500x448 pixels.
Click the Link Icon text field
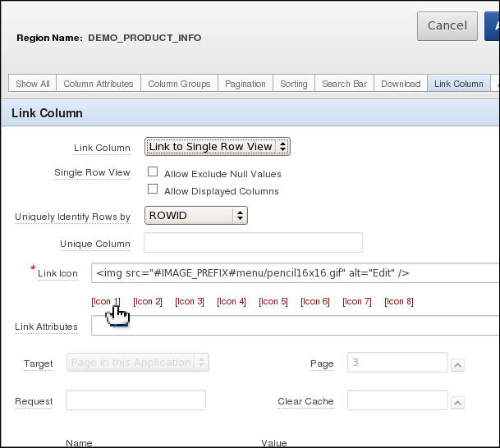pyautogui.click(x=296, y=272)
